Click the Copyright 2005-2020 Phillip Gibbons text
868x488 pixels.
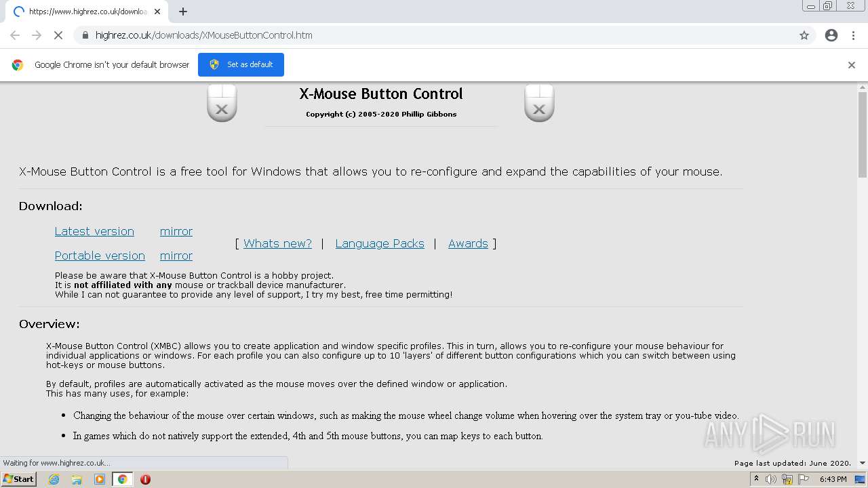tap(381, 114)
